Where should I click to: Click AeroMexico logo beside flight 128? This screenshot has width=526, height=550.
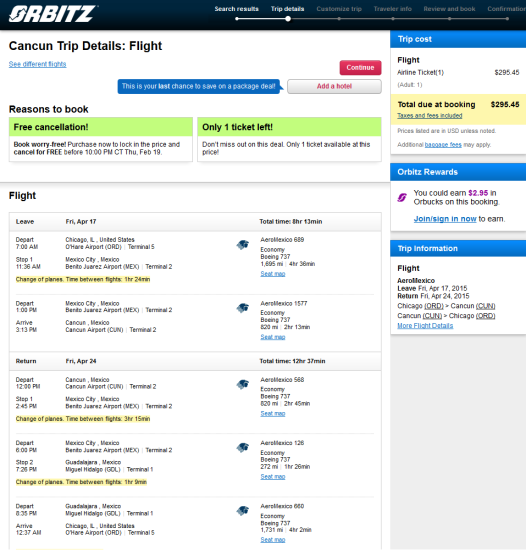point(242,448)
